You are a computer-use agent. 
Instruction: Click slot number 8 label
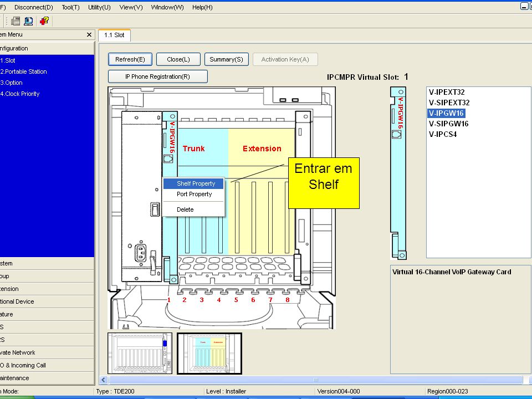coord(288,300)
